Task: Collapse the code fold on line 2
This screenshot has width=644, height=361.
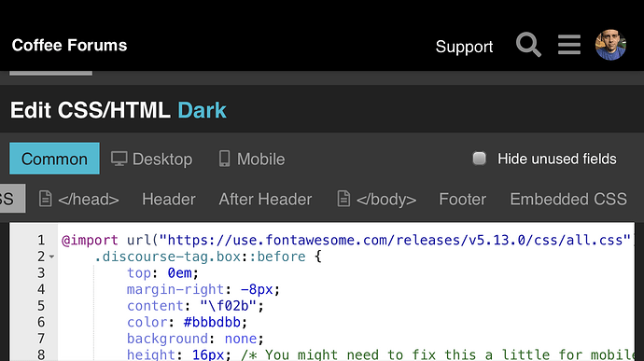Action: point(51,257)
